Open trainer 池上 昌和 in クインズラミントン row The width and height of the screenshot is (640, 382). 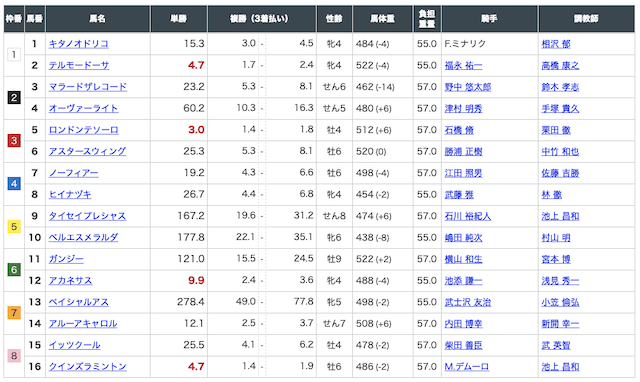(x=560, y=367)
